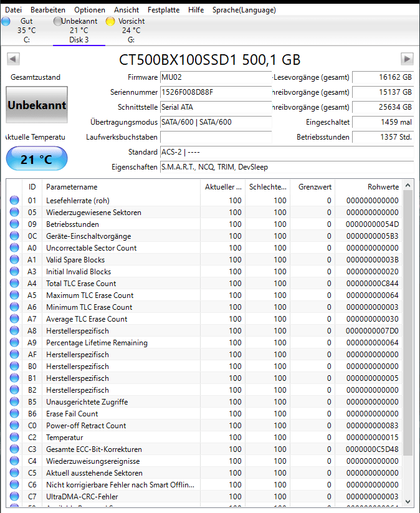Click status icon of Valid Spare Blocks
This screenshot has height=513, width=420.
coord(14,259)
